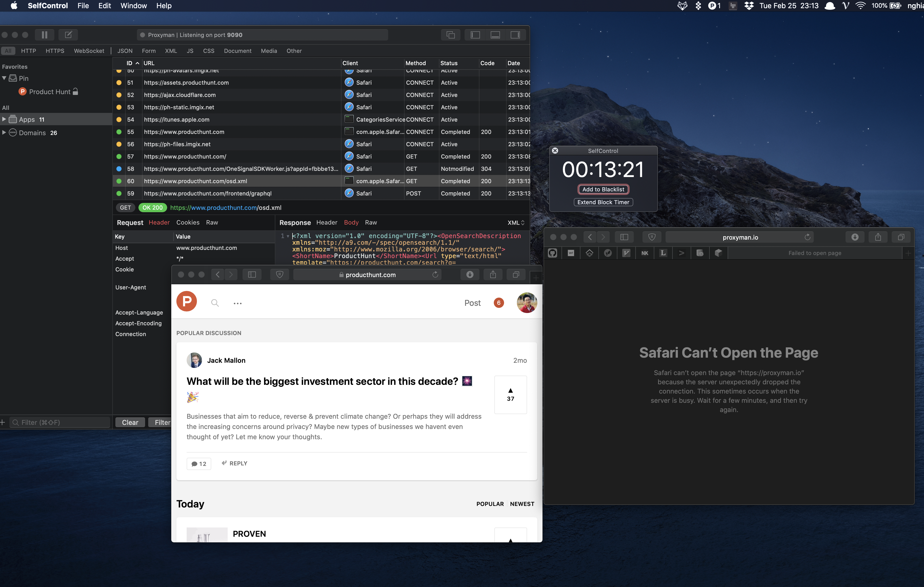This screenshot has height=587, width=924.
Task: Open the compose request tool in Proxyman
Action: pyautogui.click(x=68, y=35)
